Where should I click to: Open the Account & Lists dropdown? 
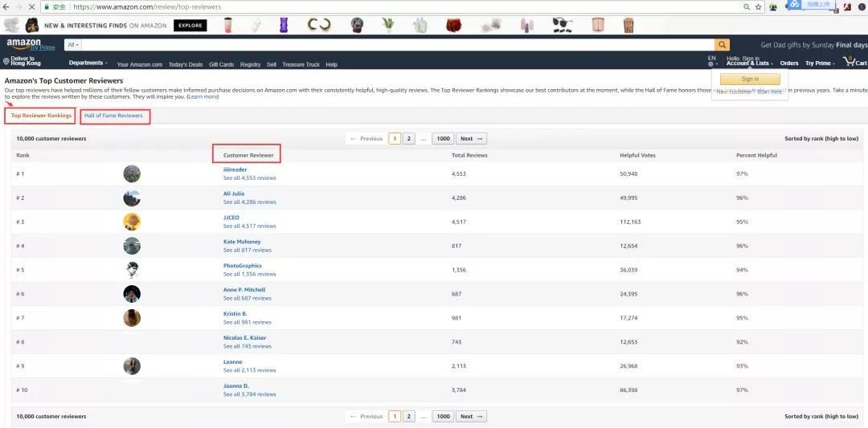(750, 63)
